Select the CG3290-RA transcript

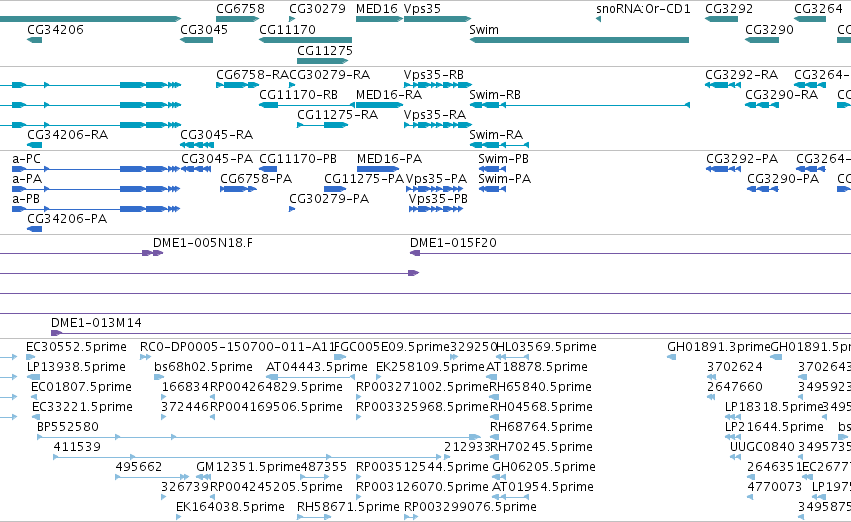tap(762, 105)
